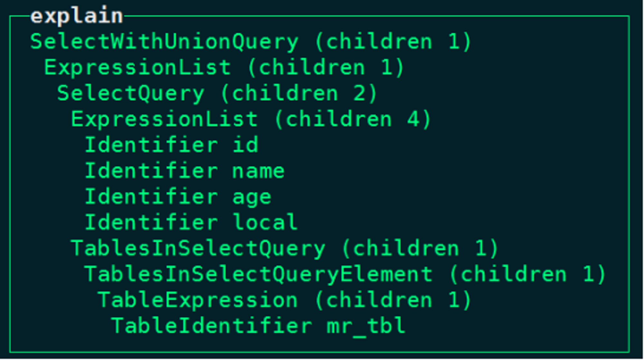
Task: Click the word 'local' identifier
Action: [x=265, y=223]
